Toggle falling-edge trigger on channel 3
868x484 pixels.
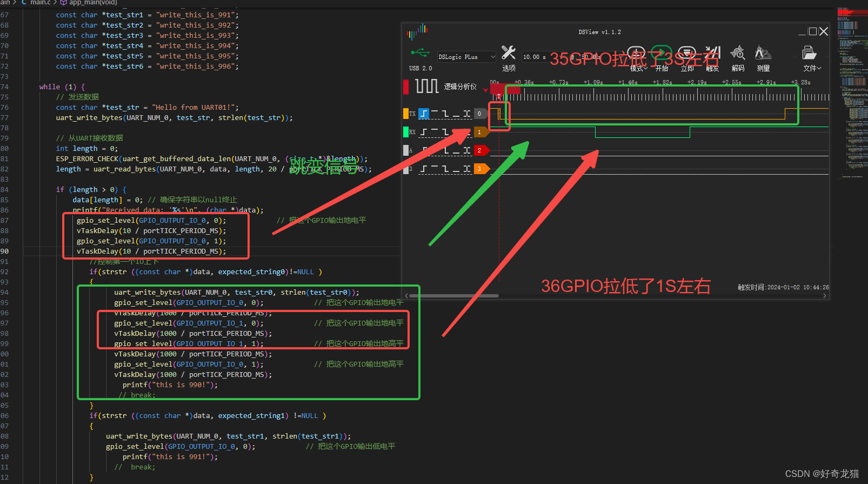(445, 169)
